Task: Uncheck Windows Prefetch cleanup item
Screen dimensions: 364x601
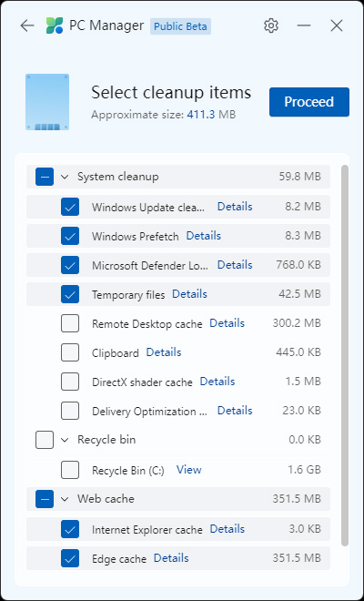Action: pyautogui.click(x=70, y=236)
